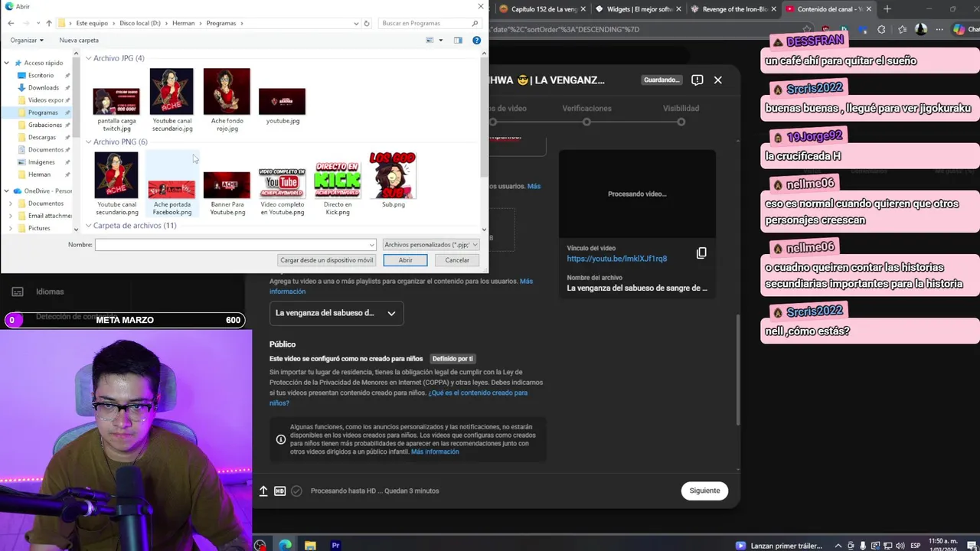
Task: Collapse Acceso rápido tree node
Action: point(7,63)
